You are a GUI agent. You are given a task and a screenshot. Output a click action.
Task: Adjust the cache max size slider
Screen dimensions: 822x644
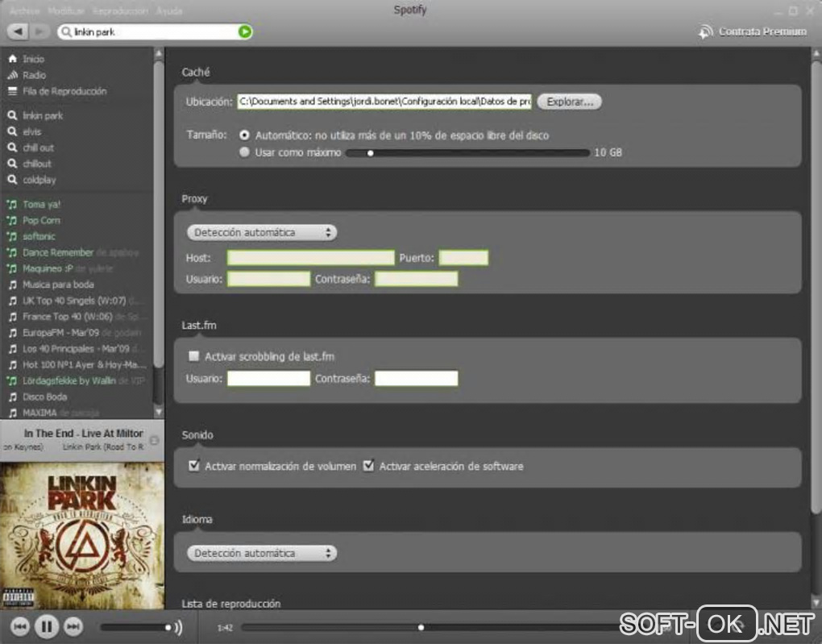(467, 152)
